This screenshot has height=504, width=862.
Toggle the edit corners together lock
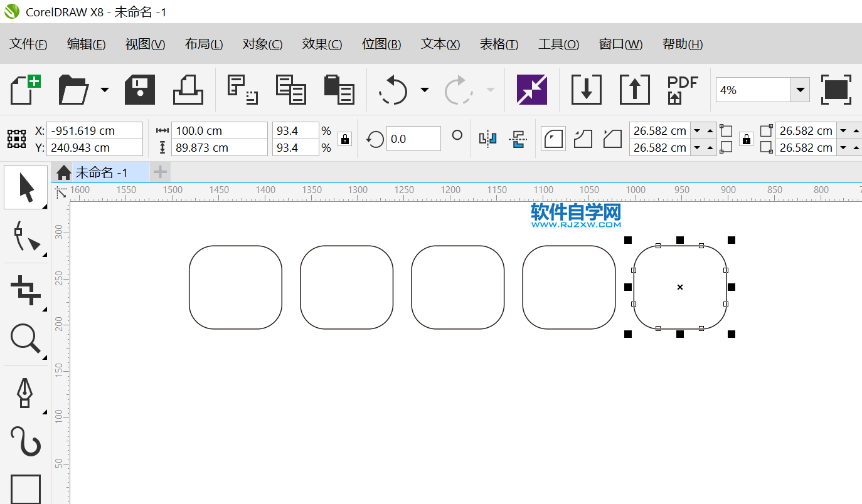pyautogui.click(x=746, y=139)
